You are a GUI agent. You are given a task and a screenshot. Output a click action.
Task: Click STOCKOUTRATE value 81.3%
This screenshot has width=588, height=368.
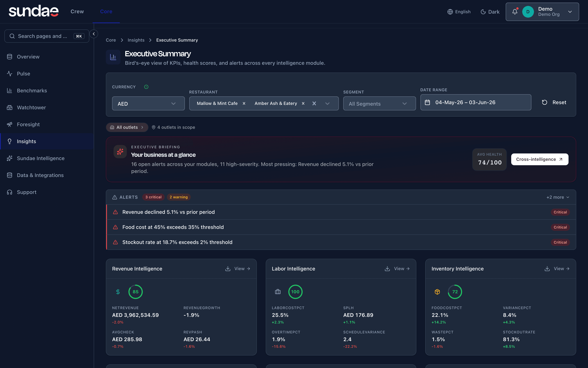pyautogui.click(x=511, y=339)
